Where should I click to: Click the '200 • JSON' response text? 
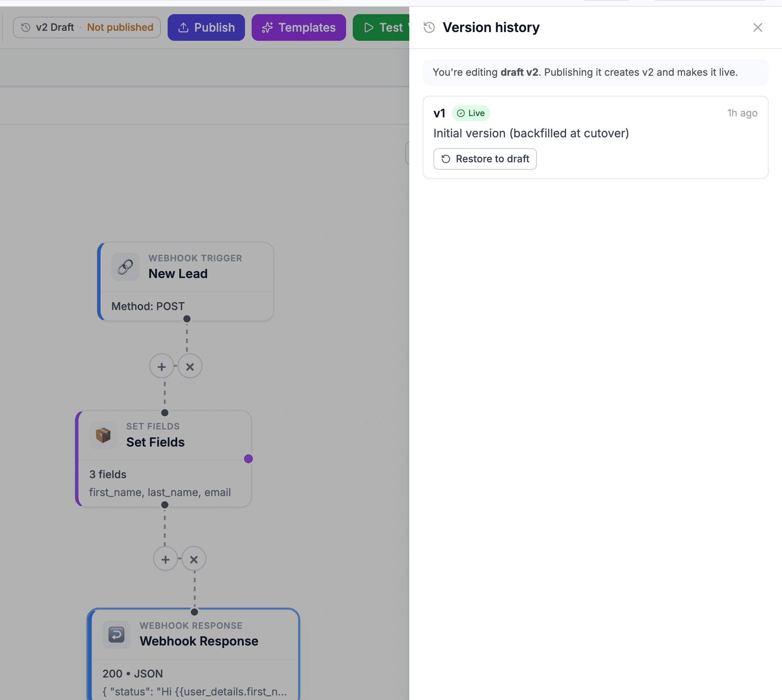pos(133,674)
